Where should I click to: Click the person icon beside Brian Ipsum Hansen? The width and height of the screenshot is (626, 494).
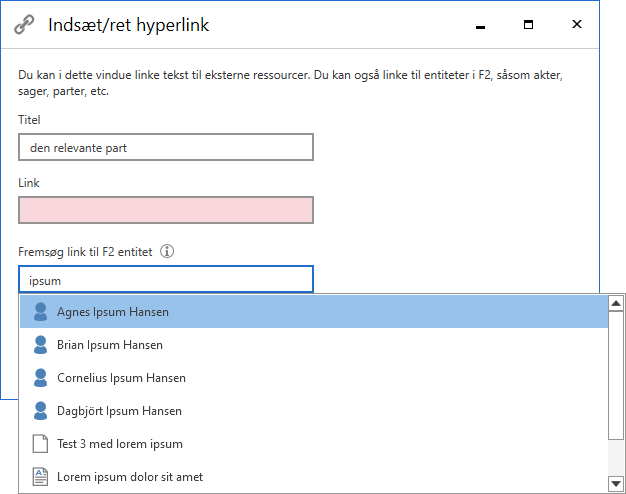pyautogui.click(x=40, y=345)
